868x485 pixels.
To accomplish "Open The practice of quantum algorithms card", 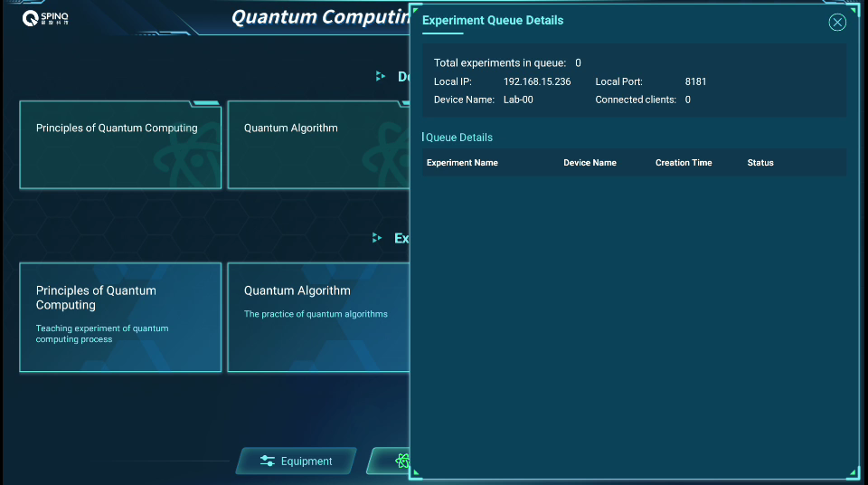I will (317, 317).
